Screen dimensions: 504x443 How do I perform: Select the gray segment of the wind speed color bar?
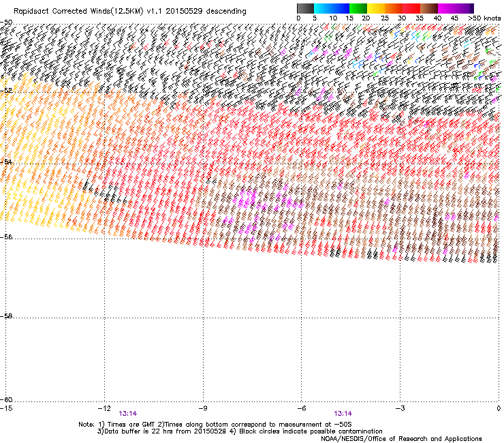(x=305, y=8)
